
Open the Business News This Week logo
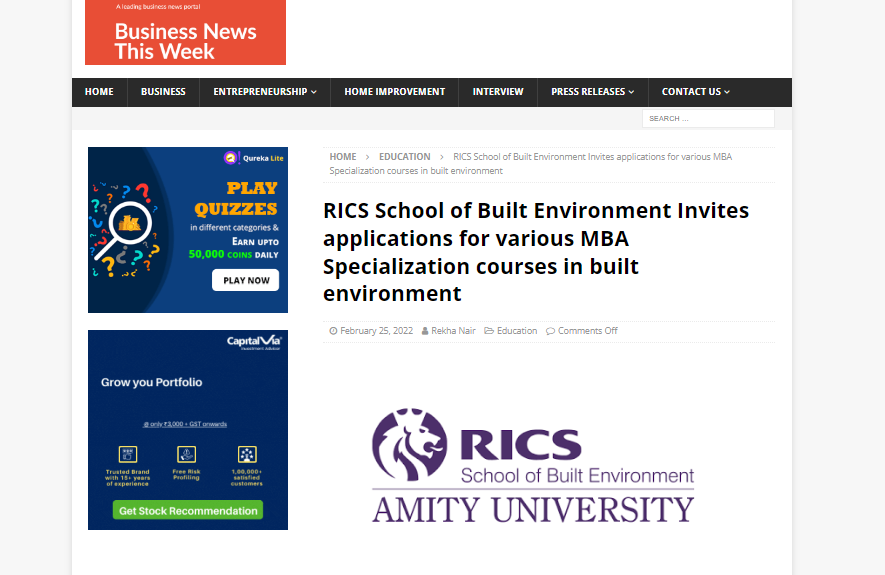click(x=185, y=32)
